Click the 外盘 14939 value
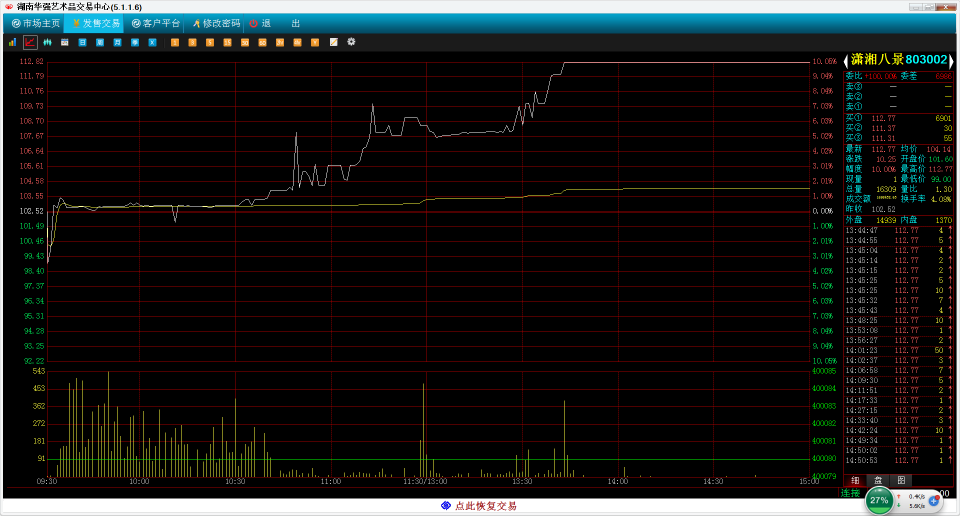Image resolution: width=960 pixels, height=516 pixels. 886,220
